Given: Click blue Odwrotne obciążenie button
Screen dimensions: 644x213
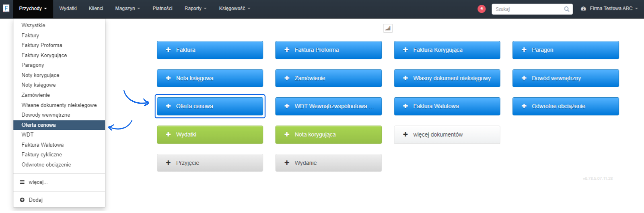Looking at the screenshot, I should tap(566, 106).
